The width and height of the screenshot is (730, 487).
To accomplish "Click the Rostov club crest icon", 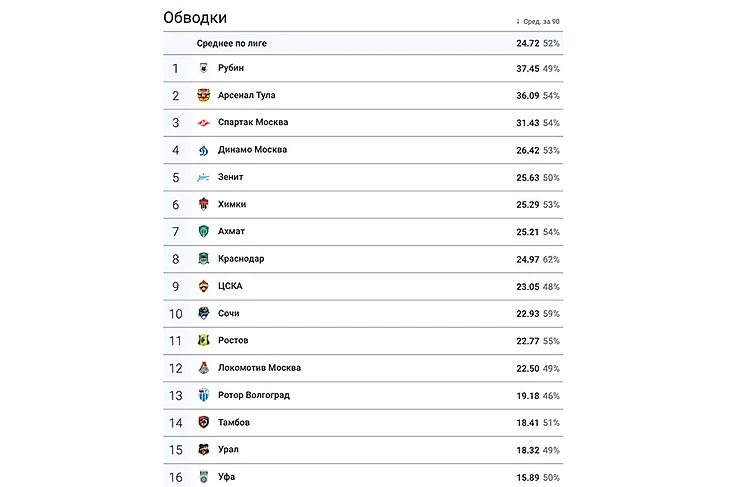I will click(x=203, y=341).
